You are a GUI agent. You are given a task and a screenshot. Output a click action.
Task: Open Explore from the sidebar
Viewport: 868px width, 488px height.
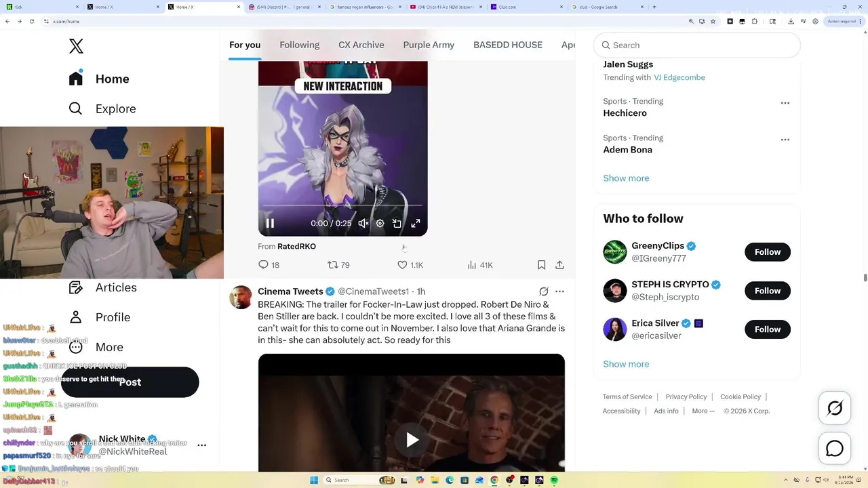pos(102,108)
